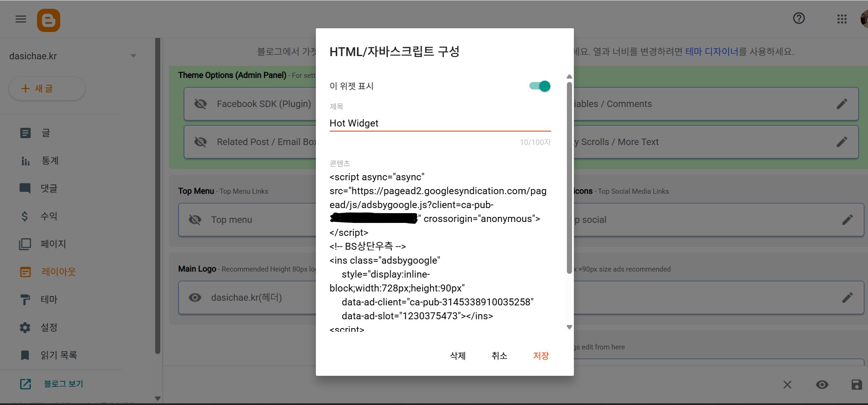Click the pages icon in sidebar
Screen dimensions: 868x405
click(25, 244)
